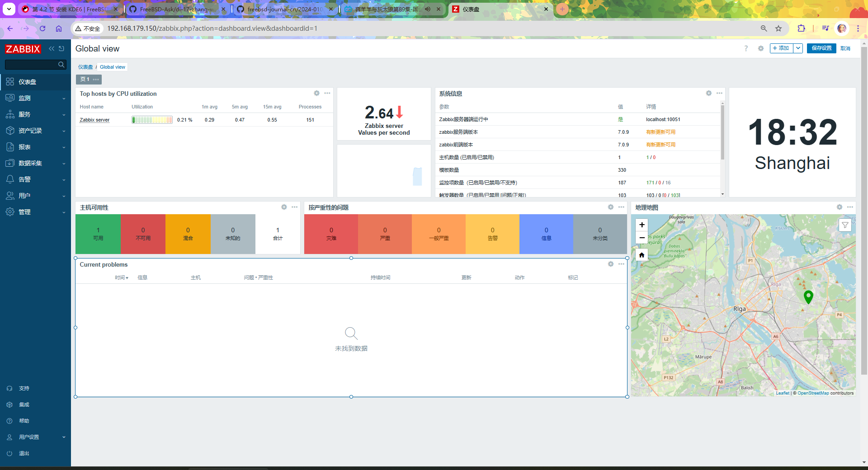This screenshot has width=868, height=470.
Task: Click the 仪表盘 breadcrumb link
Action: tap(85, 67)
